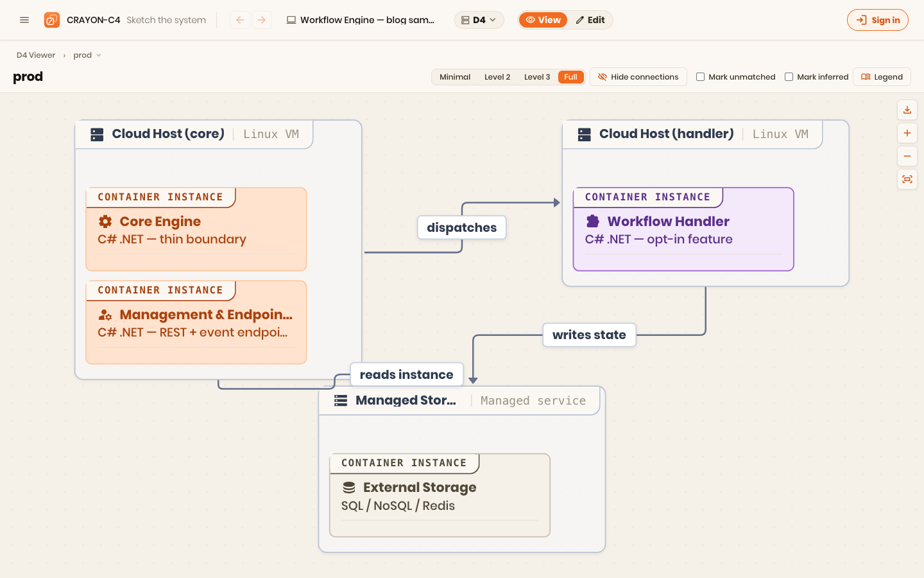Viewport: 924px width, 578px height.
Task: Click the Workflow Handler puzzle icon
Action: point(593,222)
